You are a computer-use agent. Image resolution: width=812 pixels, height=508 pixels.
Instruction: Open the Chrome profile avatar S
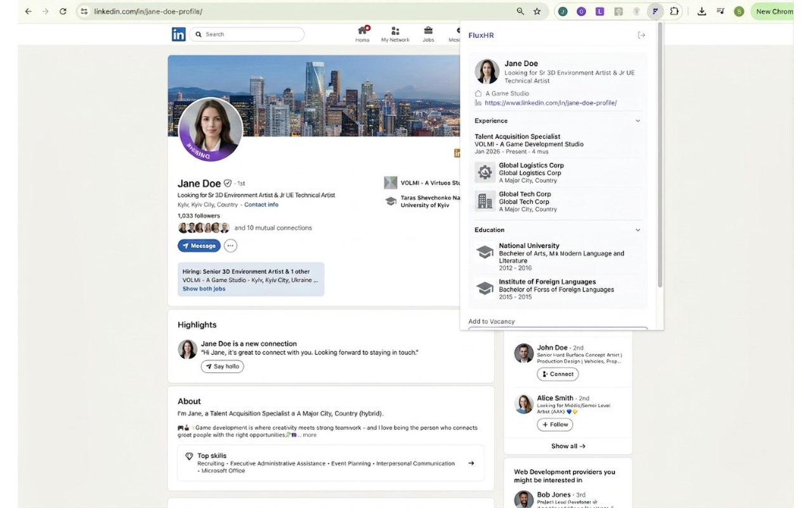(x=739, y=11)
